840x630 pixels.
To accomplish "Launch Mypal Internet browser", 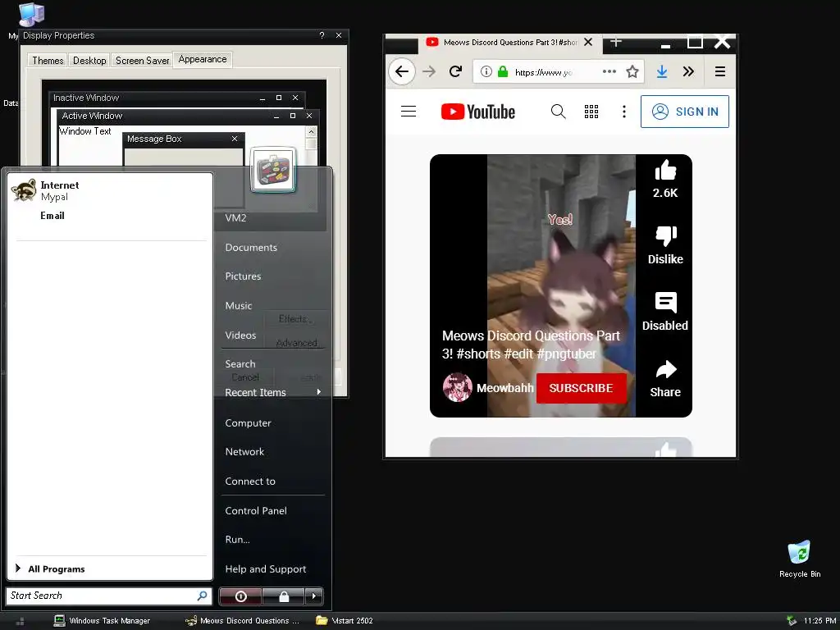I will [110, 190].
